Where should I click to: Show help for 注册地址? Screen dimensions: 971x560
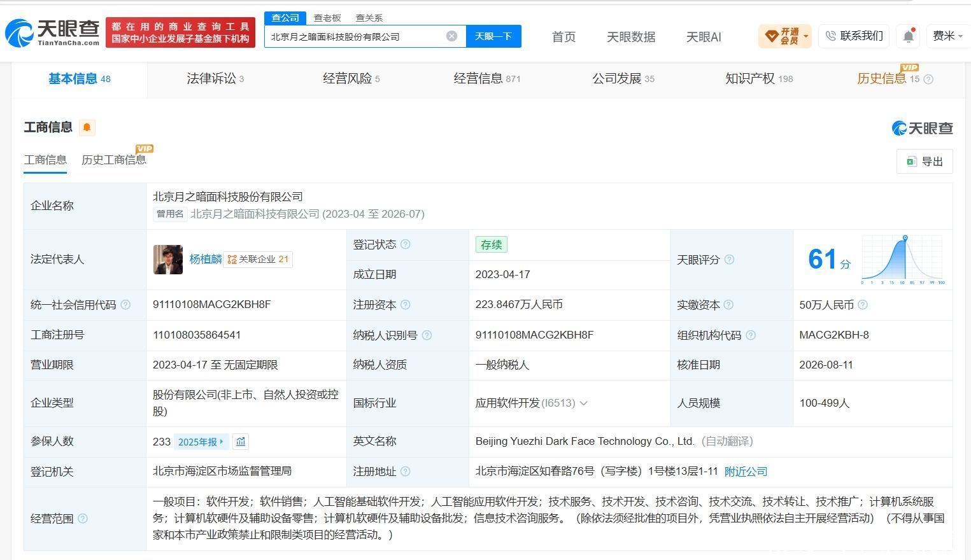pyautogui.click(x=405, y=472)
